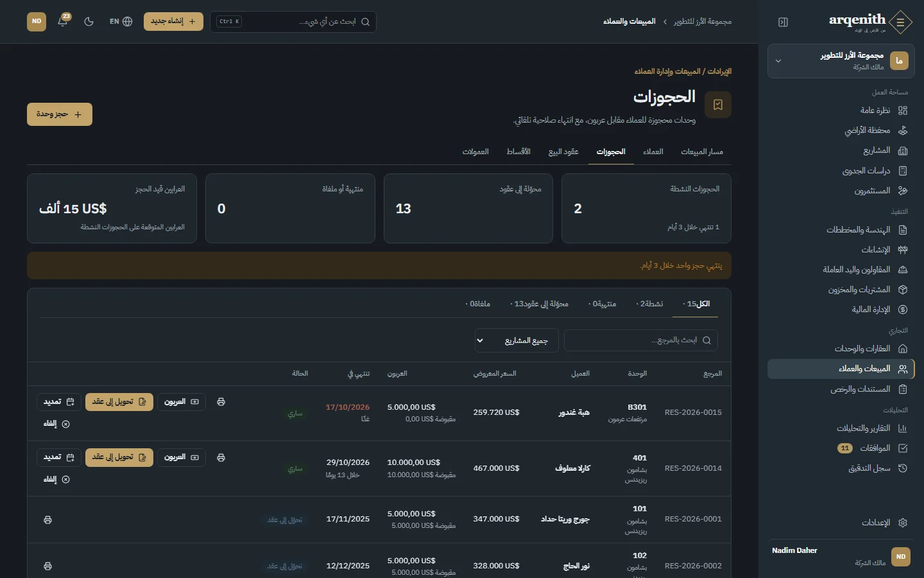
Task: Open the جميع المشاريع dropdown
Action: point(517,340)
